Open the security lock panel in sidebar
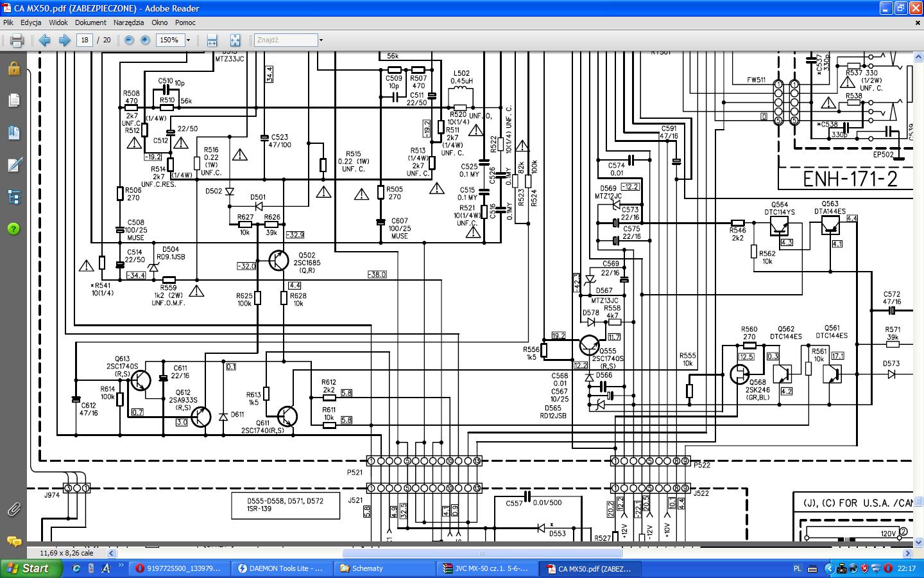The height and width of the screenshot is (578, 924). click(13, 68)
